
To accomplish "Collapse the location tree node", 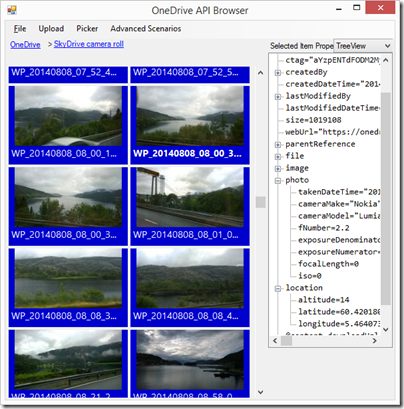I will pos(277,289).
